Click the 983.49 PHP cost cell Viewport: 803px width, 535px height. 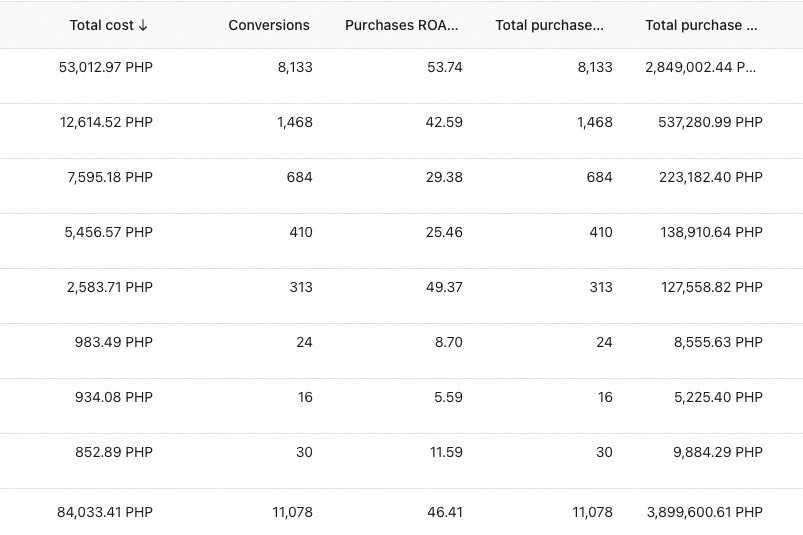point(114,342)
